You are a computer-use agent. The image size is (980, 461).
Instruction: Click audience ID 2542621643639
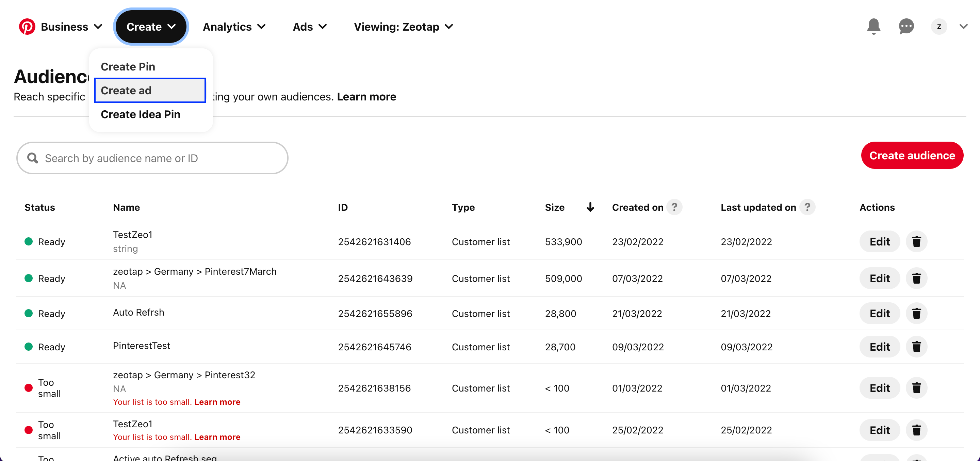click(x=375, y=279)
